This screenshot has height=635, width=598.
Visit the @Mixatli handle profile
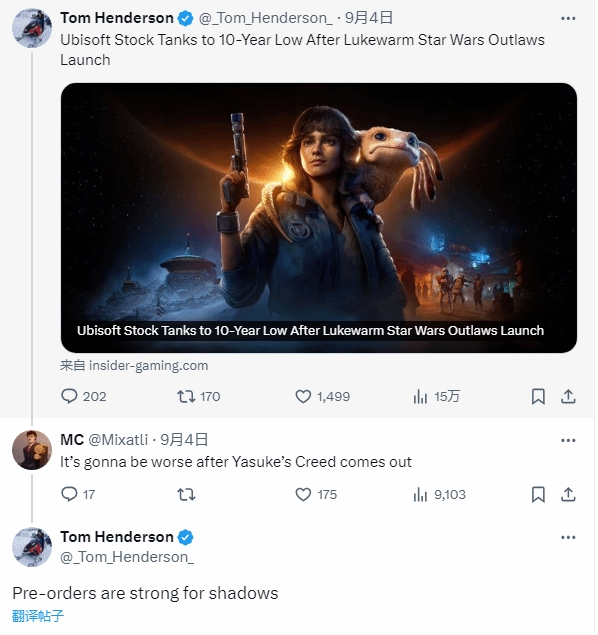pos(118,440)
